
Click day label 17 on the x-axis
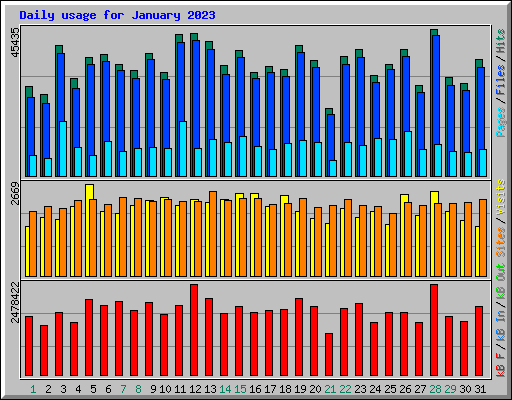click(x=270, y=389)
